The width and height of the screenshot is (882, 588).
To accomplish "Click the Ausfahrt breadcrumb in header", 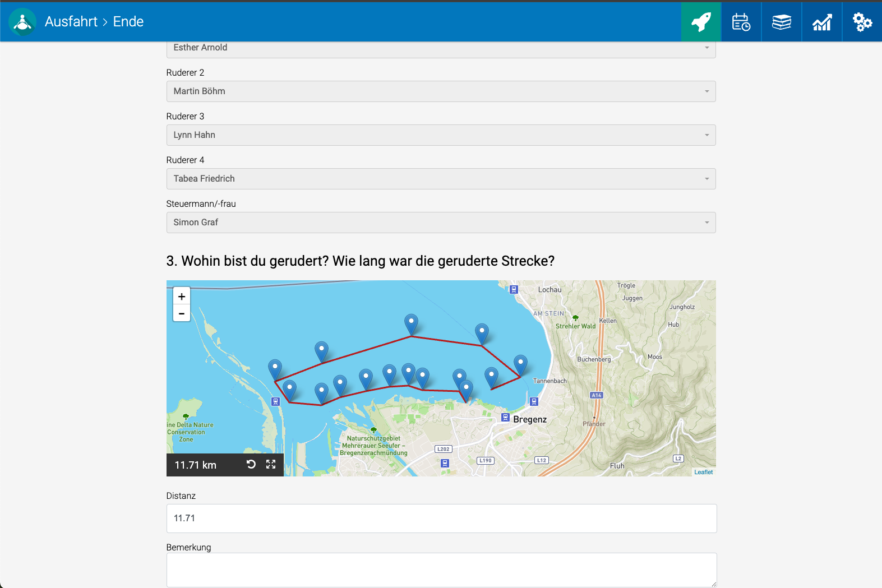I will [x=71, y=22].
